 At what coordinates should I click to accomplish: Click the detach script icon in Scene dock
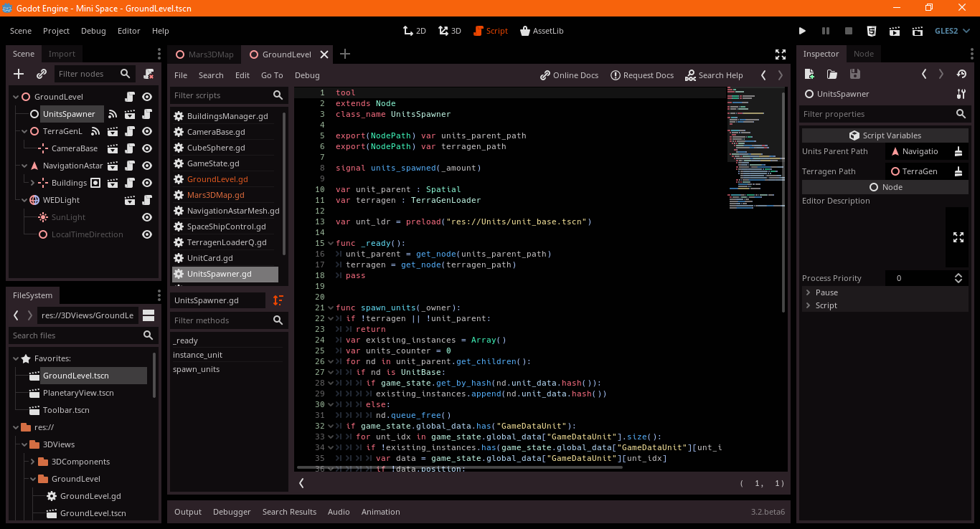point(149,74)
